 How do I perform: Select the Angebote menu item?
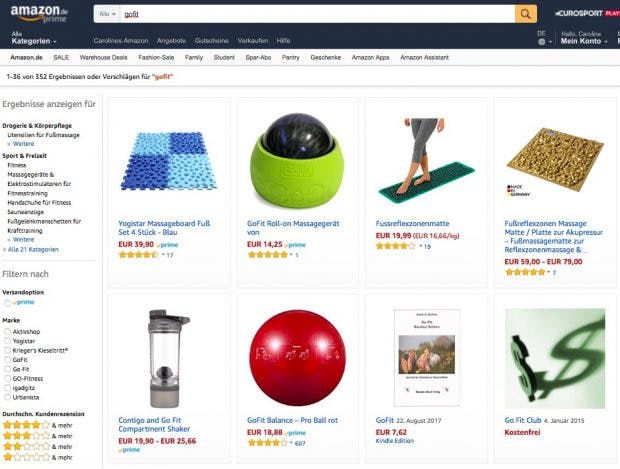(x=171, y=41)
